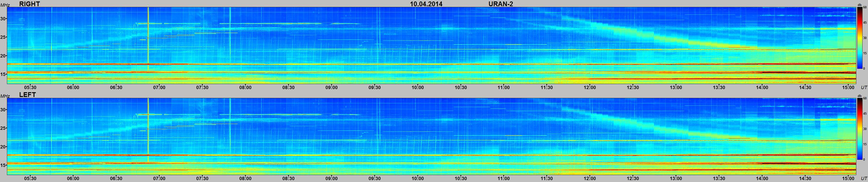Click the RIGHT panel color scale bar

click(860, 38)
